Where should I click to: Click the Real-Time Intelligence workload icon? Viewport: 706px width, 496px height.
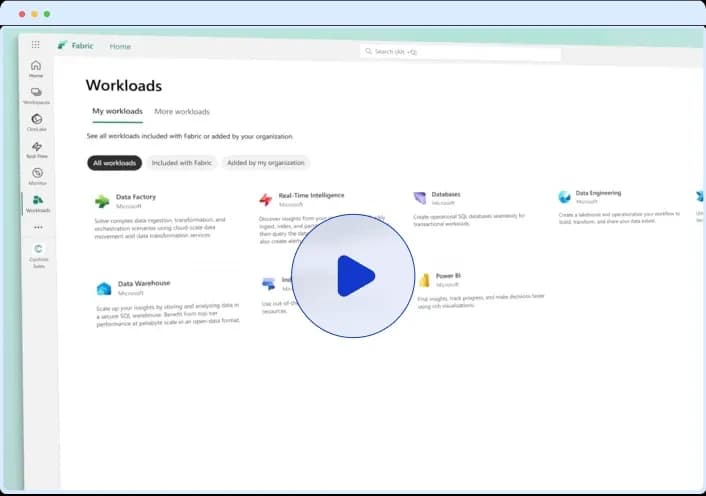(x=266, y=199)
